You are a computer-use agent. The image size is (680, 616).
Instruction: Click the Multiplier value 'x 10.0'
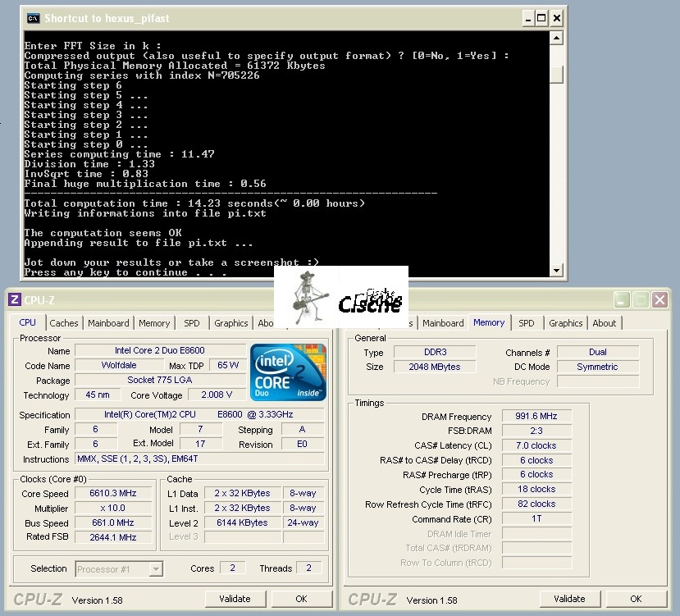[x=113, y=508]
